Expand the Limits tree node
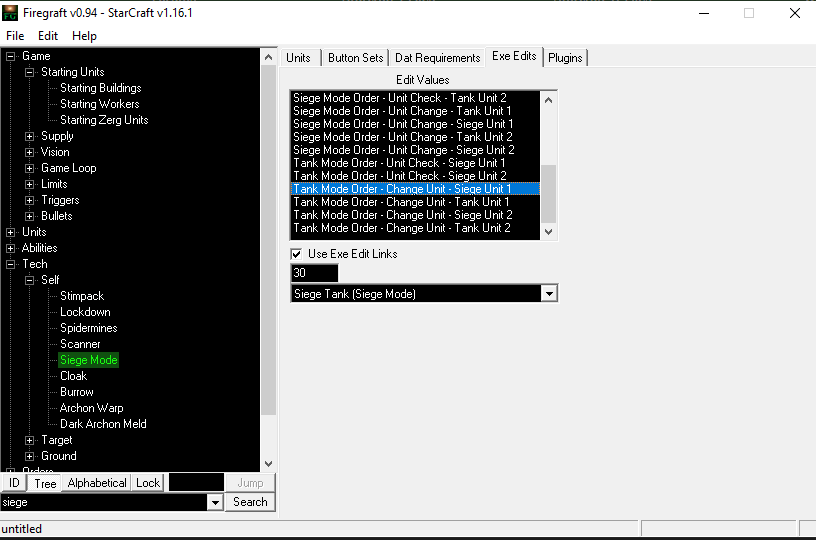Image resolution: width=816 pixels, height=540 pixels. (30, 184)
